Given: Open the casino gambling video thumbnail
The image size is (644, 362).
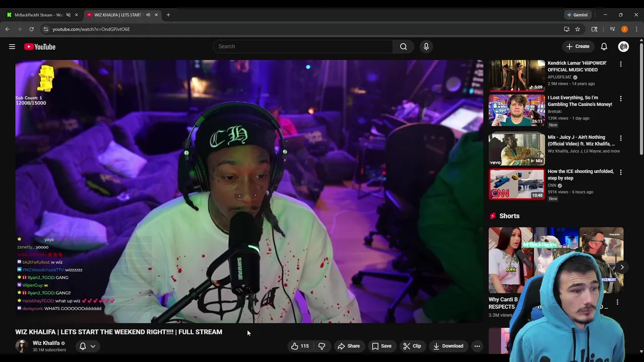Looking at the screenshot, I should 517,110.
